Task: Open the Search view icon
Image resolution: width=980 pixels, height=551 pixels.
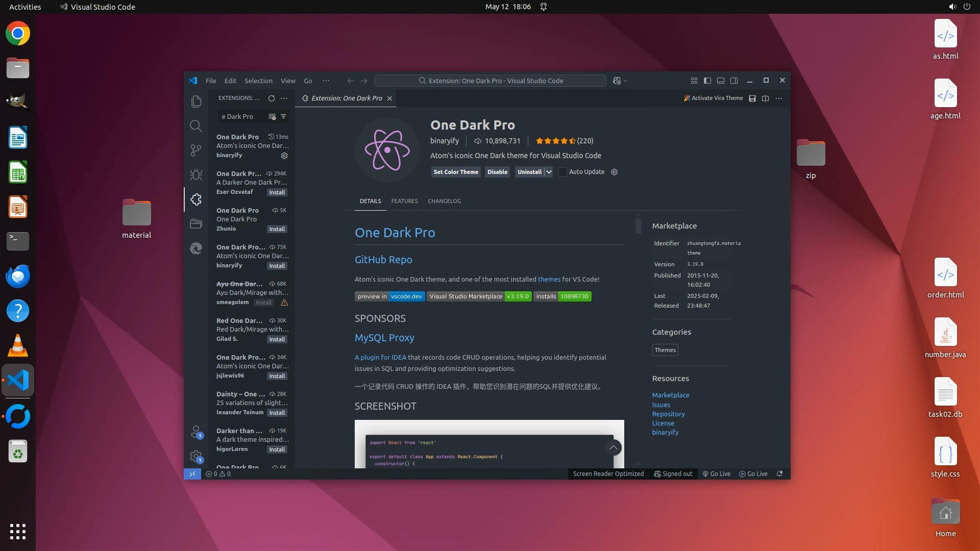Action: (196, 126)
